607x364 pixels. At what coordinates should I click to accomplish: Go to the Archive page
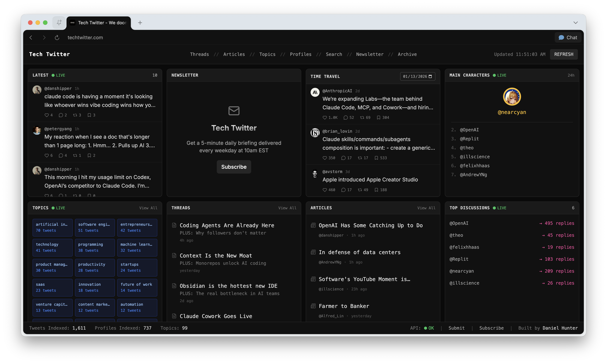coord(407,54)
